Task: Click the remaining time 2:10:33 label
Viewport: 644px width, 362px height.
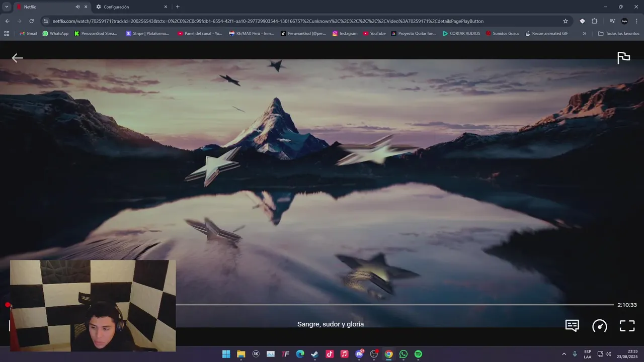Action: point(627,305)
